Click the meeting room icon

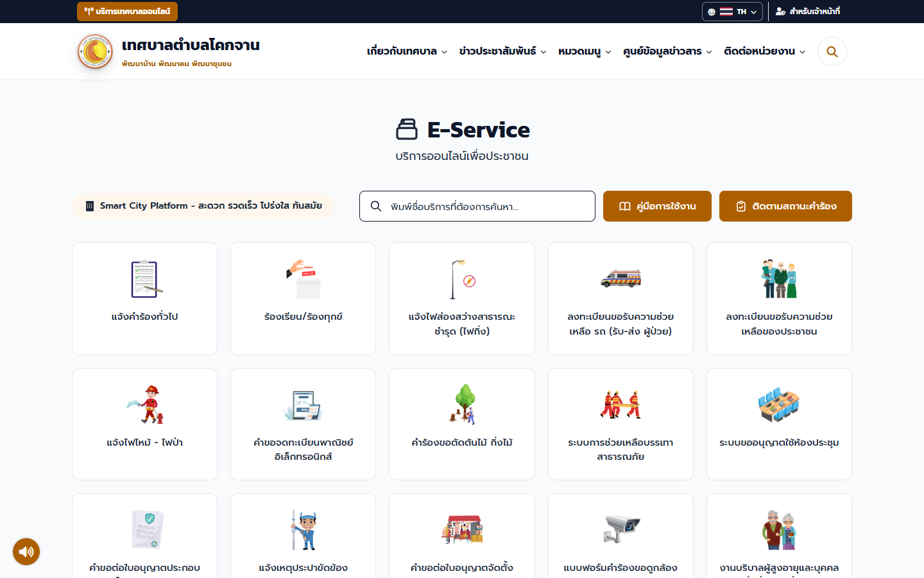click(x=779, y=405)
